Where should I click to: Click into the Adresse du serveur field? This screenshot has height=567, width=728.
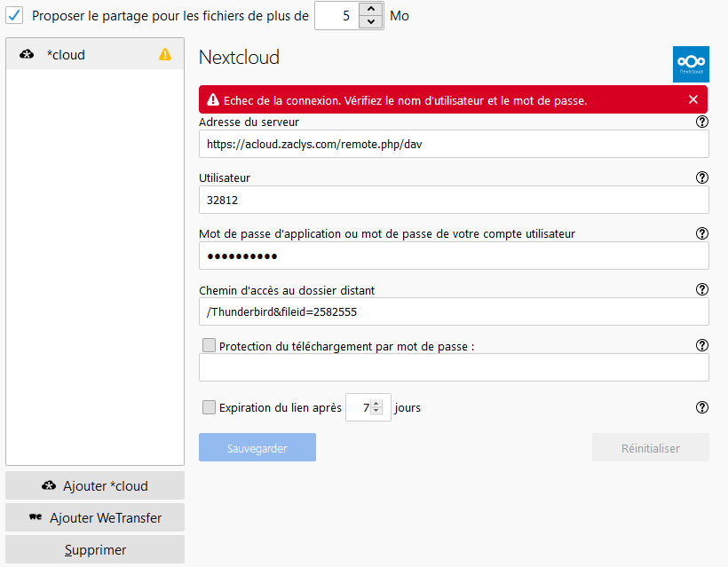pos(453,144)
